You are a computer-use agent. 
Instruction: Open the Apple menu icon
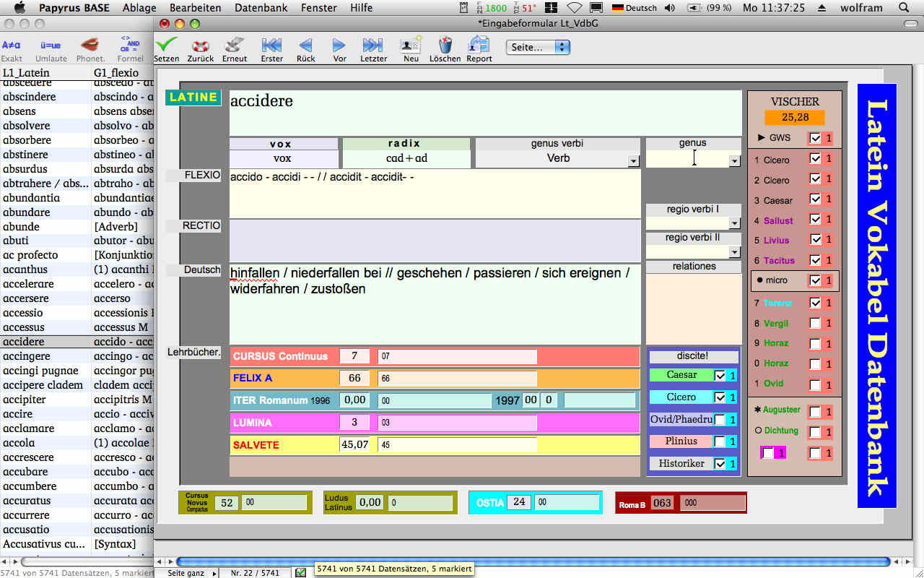19,8
